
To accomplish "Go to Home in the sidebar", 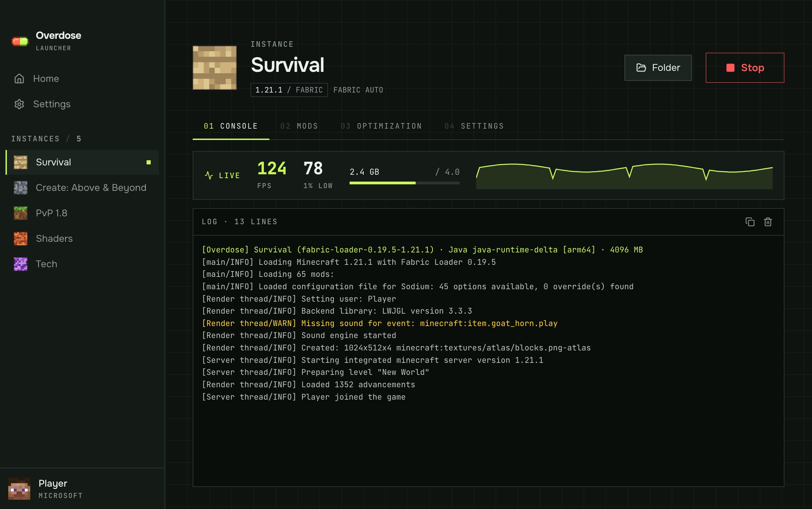I will pos(83,79).
